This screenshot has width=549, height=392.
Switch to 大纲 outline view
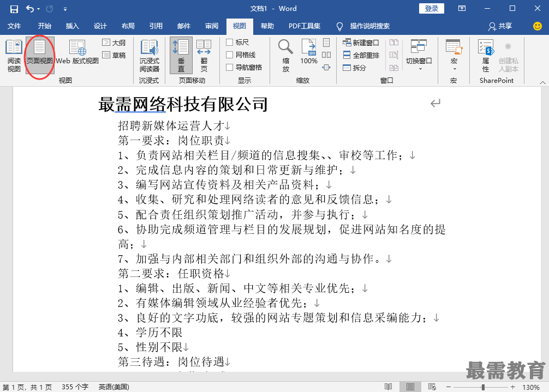click(x=114, y=43)
